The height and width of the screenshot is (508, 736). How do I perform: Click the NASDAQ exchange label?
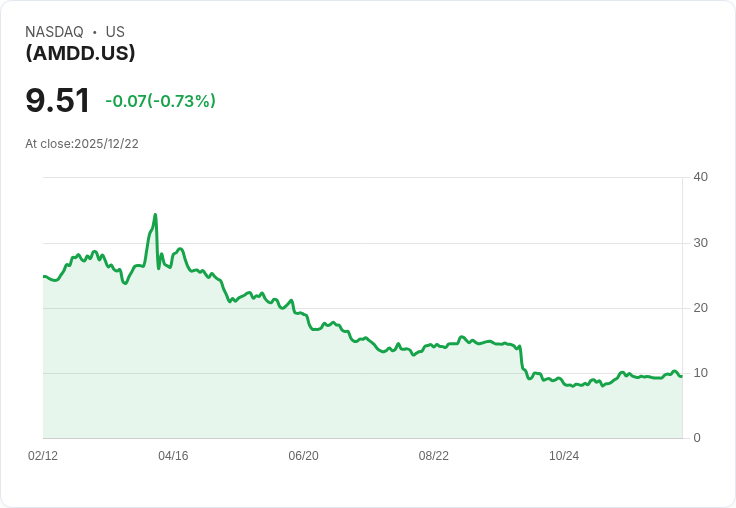(54, 32)
